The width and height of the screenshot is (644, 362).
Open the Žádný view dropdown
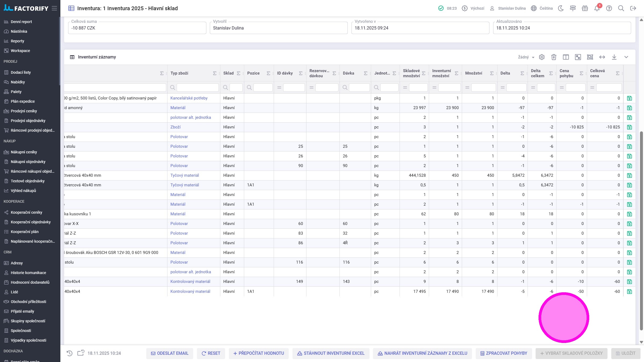click(526, 57)
